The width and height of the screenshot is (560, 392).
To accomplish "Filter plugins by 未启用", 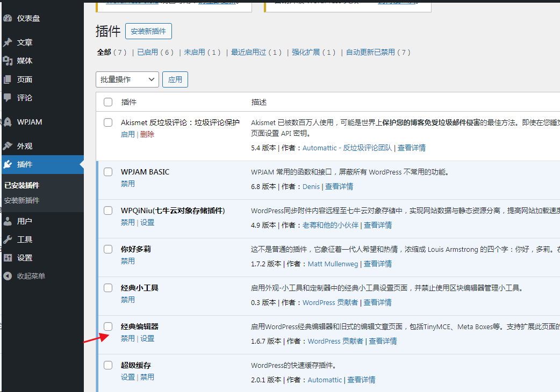I will coord(195,53).
